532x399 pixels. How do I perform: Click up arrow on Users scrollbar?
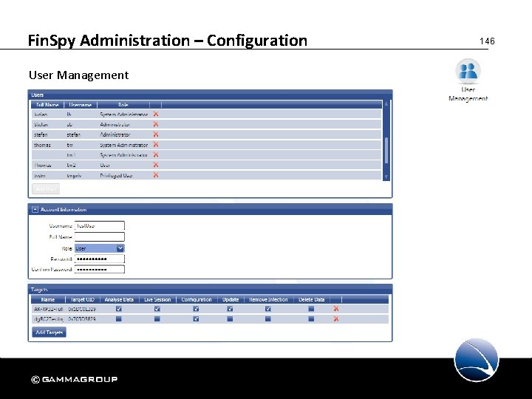point(386,104)
